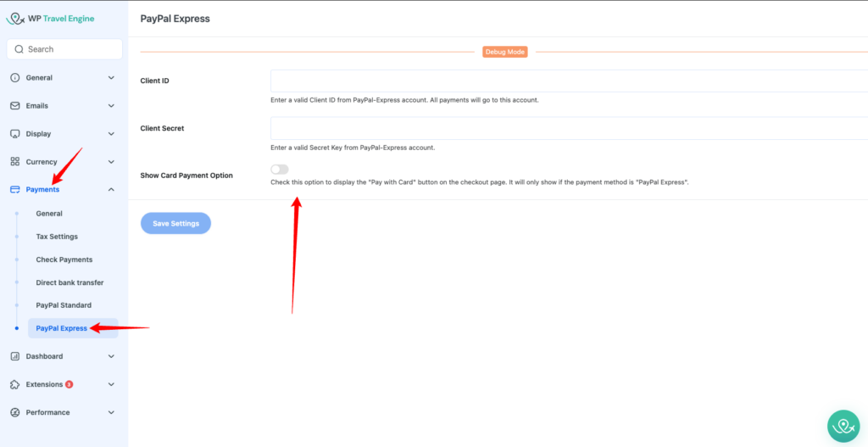Click the Client Secret field label
The width and height of the screenshot is (868, 447).
[162, 128]
